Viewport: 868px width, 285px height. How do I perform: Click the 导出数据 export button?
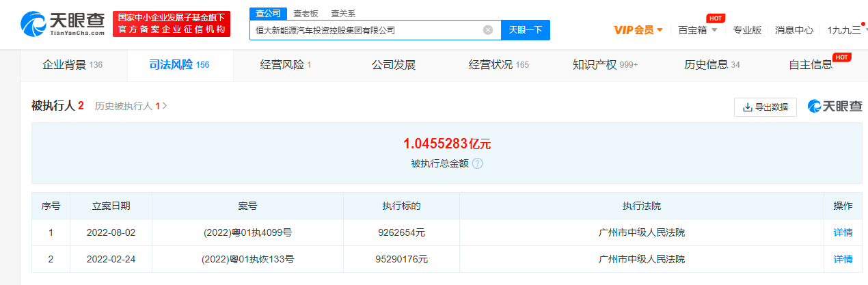click(x=765, y=107)
